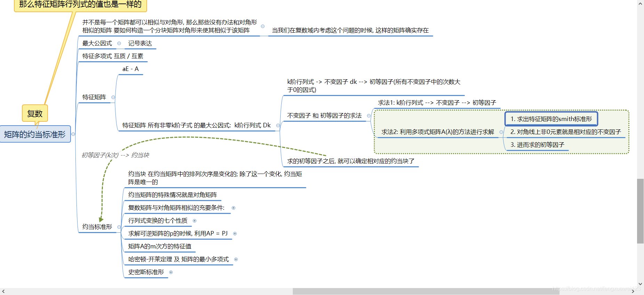Screen dimensions: 644x295
Task: Select the 初等因子(k次) --> 约当块 relationship label
Action: click(115, 155)
